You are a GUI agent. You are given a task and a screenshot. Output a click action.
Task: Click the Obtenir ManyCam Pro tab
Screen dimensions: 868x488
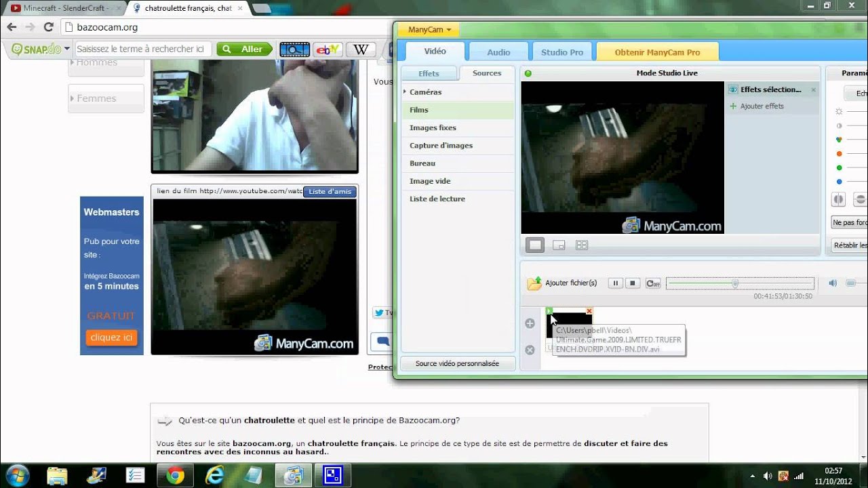click(657, 52)
